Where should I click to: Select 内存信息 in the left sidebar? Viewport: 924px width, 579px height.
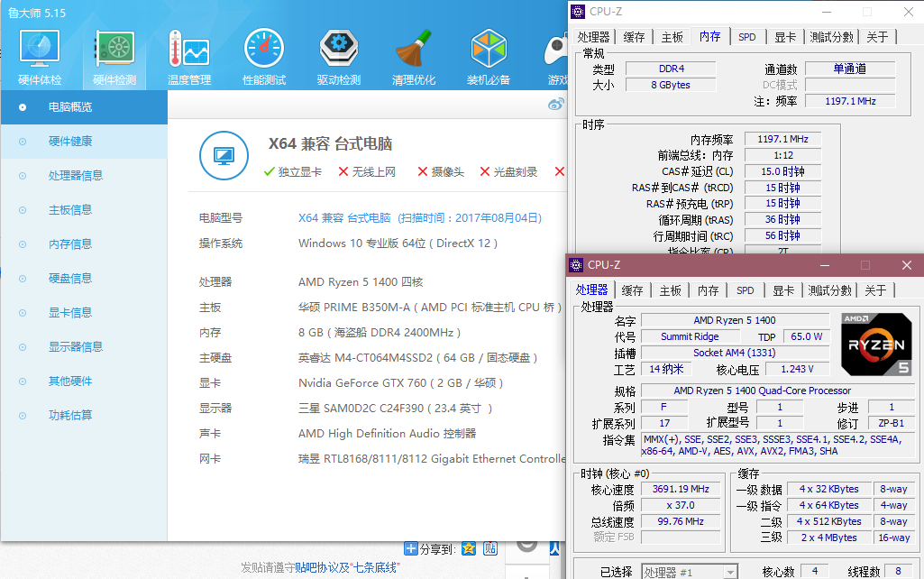tap(70, 244)
